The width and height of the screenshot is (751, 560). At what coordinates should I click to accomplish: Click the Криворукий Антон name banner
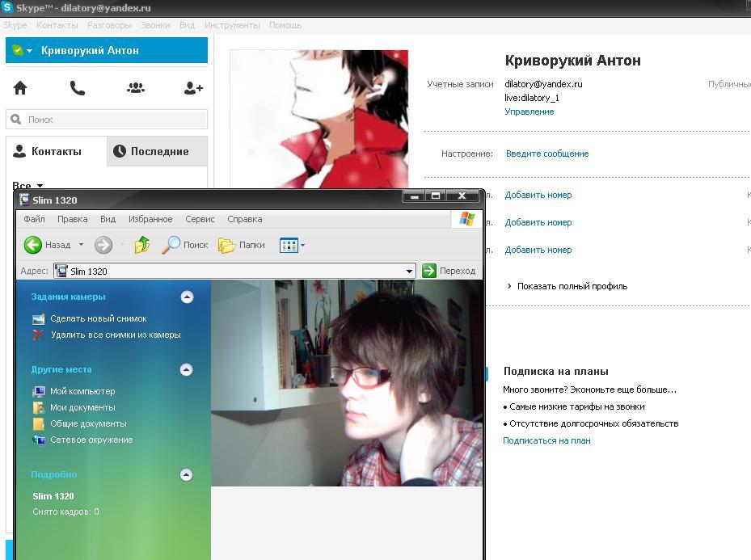coord(107,50)
